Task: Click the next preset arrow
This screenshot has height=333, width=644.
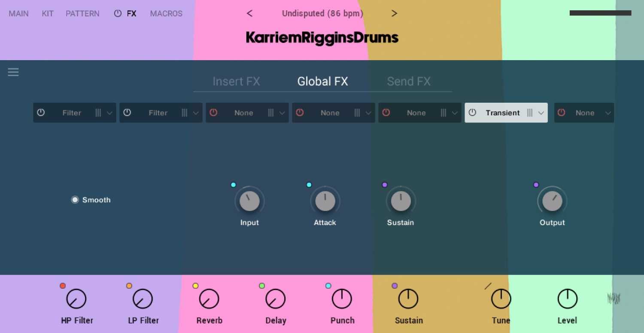Action: (x=394, y=13)
